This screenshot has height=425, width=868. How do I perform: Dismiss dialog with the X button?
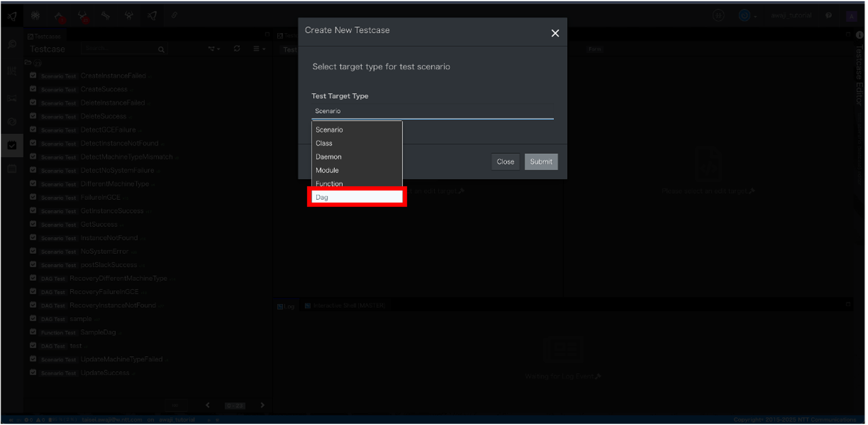[x=555, y=33]
